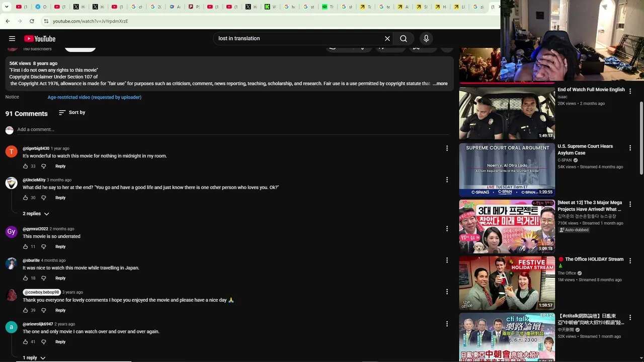Open options menu for @gymrat2022 comment
This screenshot has width=644, height=362.
[447, 229]
